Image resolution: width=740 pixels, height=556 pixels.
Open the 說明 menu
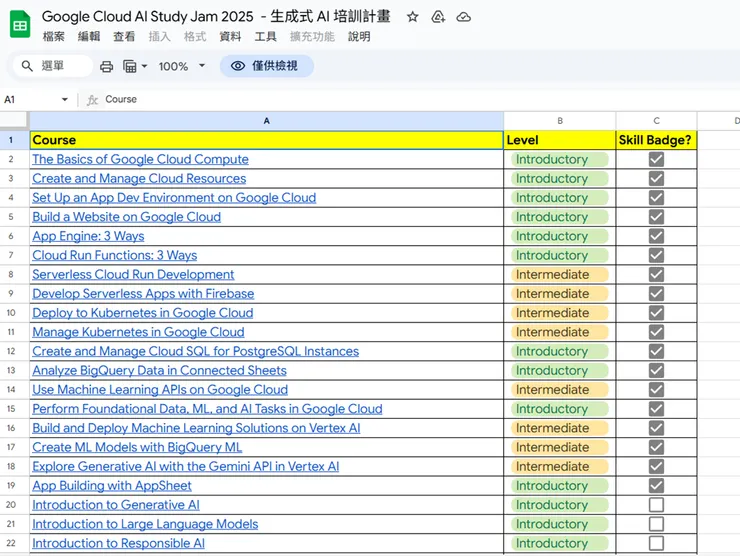click(359, 36)
